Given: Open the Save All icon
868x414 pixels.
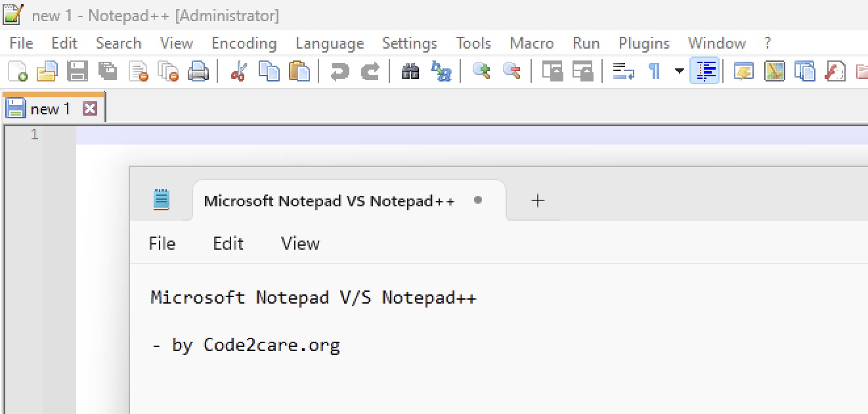Looking at the screenshot, I should 108,71.
